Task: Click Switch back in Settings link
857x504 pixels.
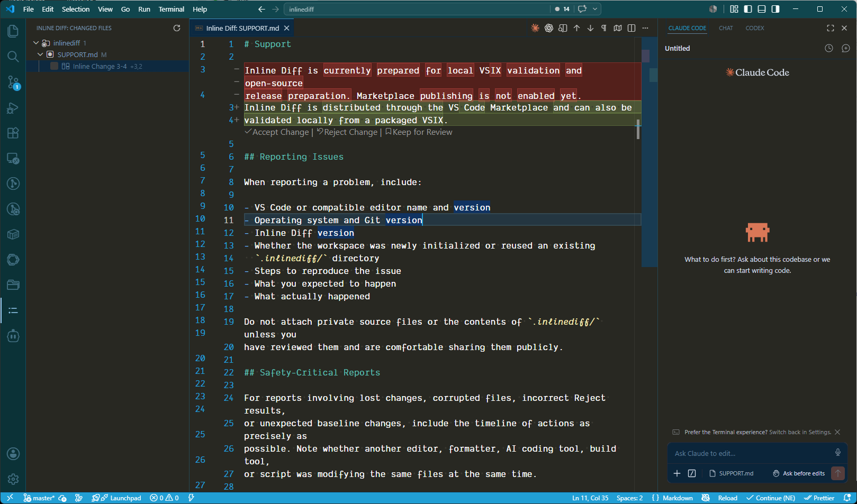Action: coord(800,432)
